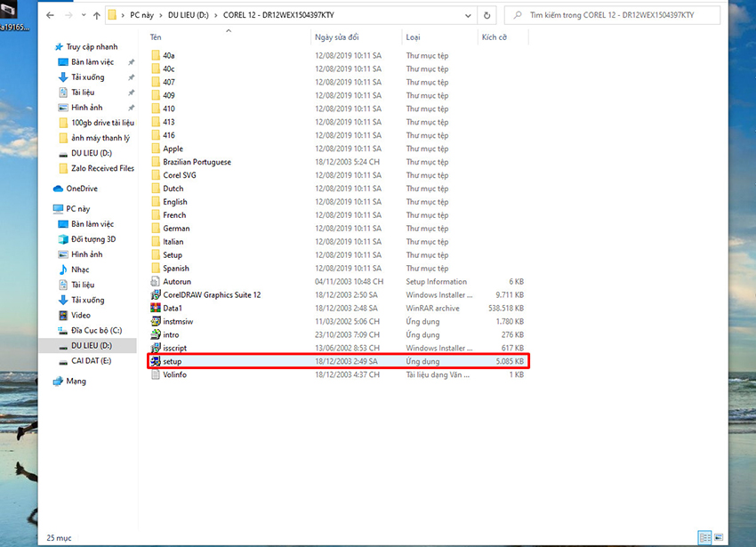Open OneDrive in the navigation pane

(82, 189)
